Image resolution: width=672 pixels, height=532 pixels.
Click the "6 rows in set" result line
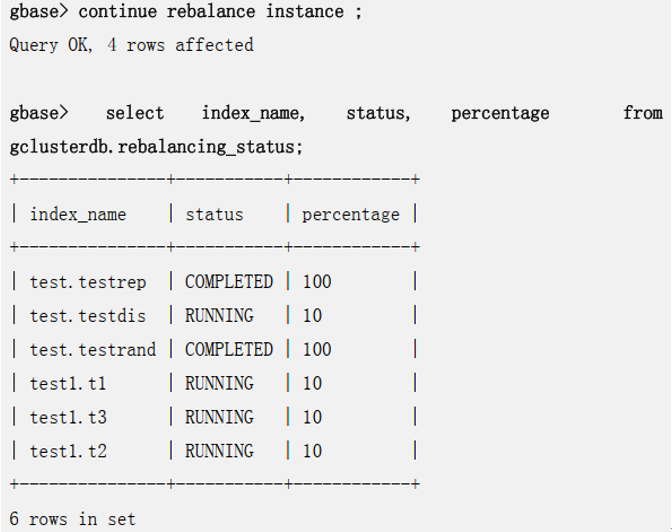[x=72, y=519]
